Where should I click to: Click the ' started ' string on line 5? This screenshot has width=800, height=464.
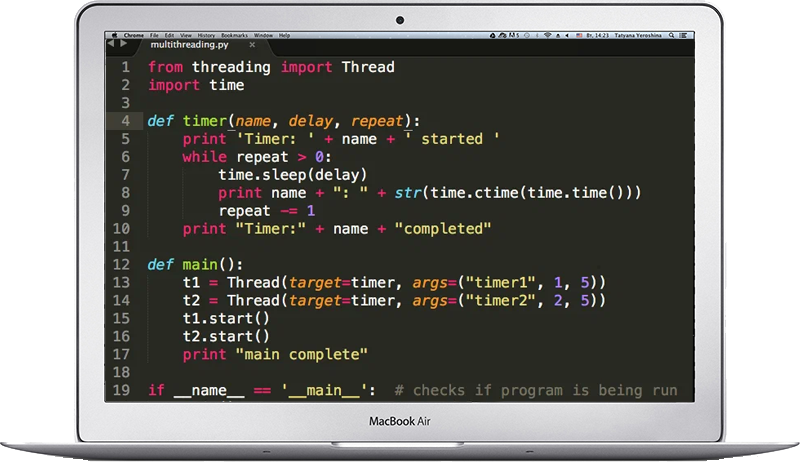pos(452,139)
